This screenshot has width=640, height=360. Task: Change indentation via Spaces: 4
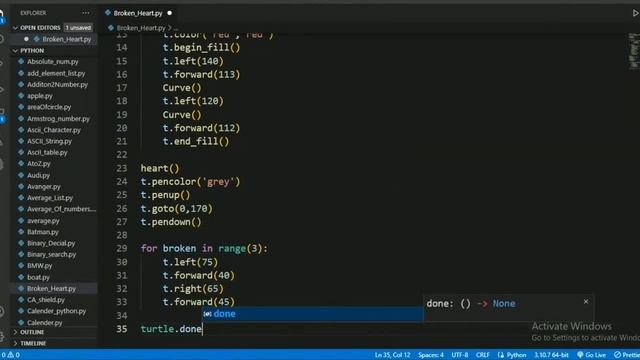[431, 355]
